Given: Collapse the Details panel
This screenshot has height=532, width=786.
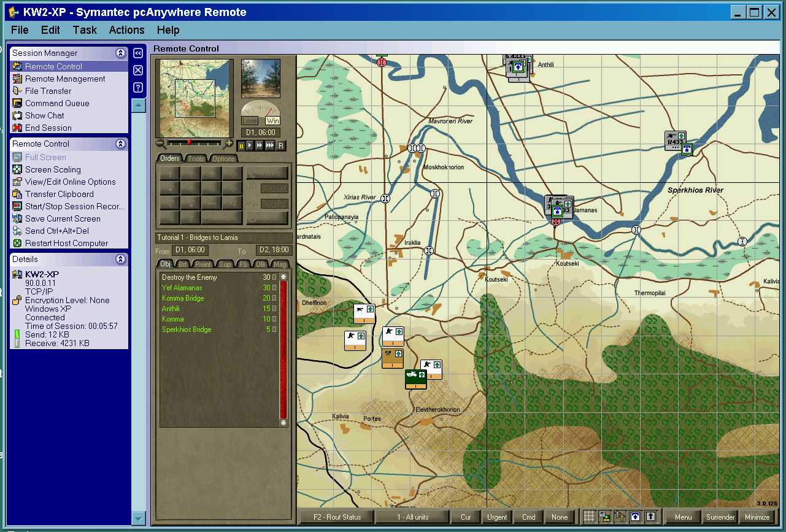Looking at the screenshot, I should pyautogui.click(x=121, y=259).
